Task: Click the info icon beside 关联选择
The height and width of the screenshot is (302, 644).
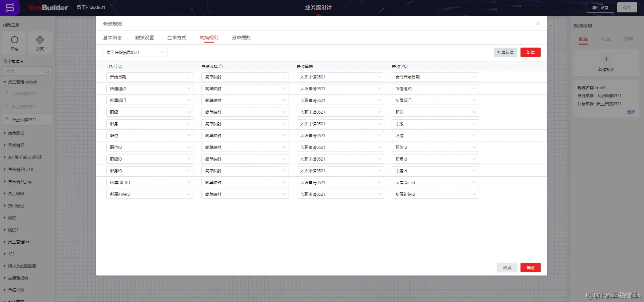Action: 221,66
